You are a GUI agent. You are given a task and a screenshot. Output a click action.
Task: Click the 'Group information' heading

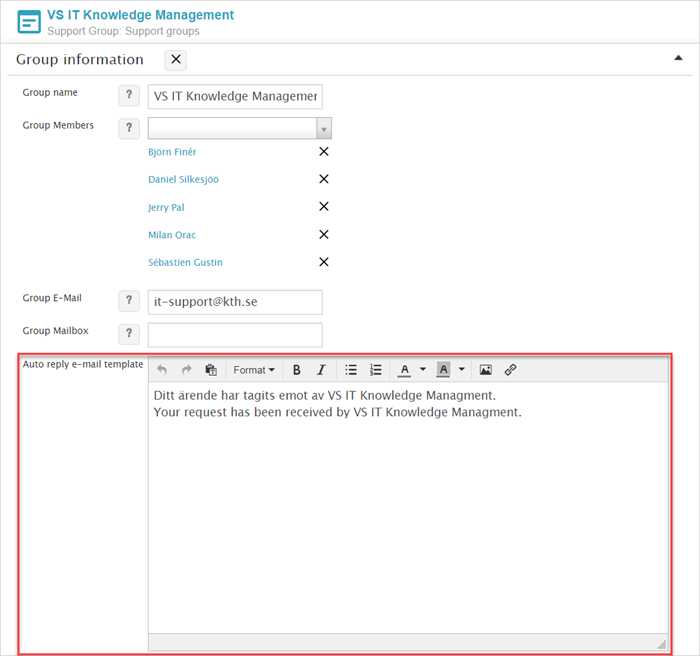80,60
